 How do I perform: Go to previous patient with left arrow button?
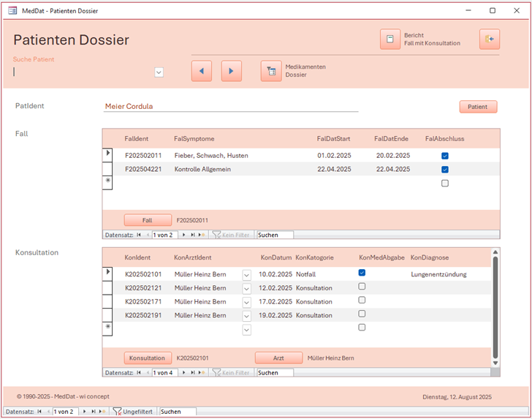pyautogui.click(x=202, y=71)
